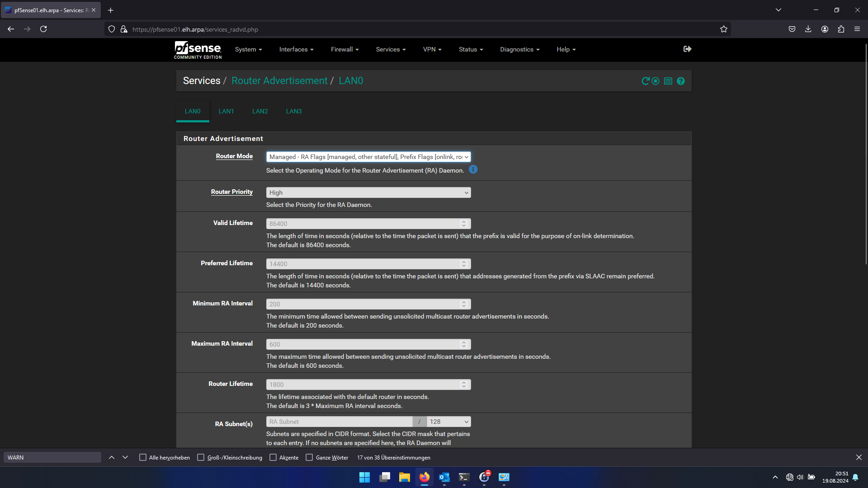The height and width of the screenshot is (488, 868).
Task: Reload the current page
Action: tap(43, 29)
